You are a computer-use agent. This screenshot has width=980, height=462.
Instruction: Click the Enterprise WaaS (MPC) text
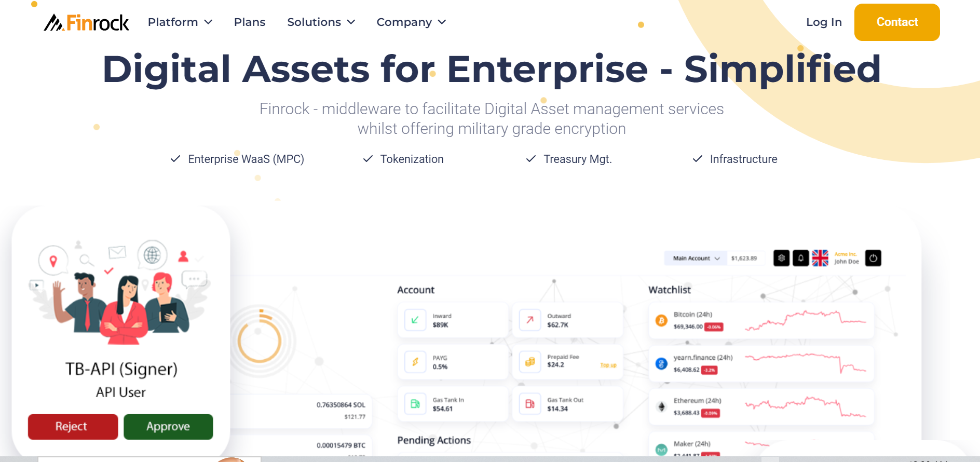click(246, 159)
